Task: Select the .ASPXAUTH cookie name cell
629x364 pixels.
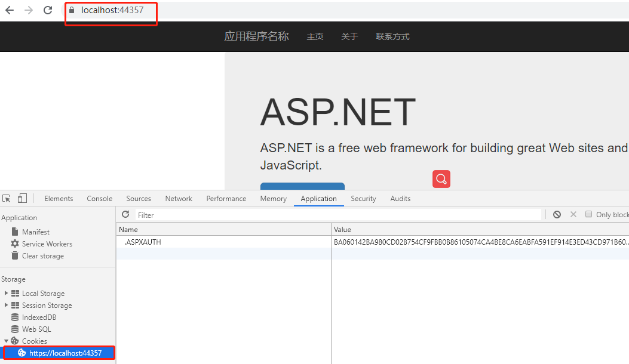Action: click(x=223, y=242)
